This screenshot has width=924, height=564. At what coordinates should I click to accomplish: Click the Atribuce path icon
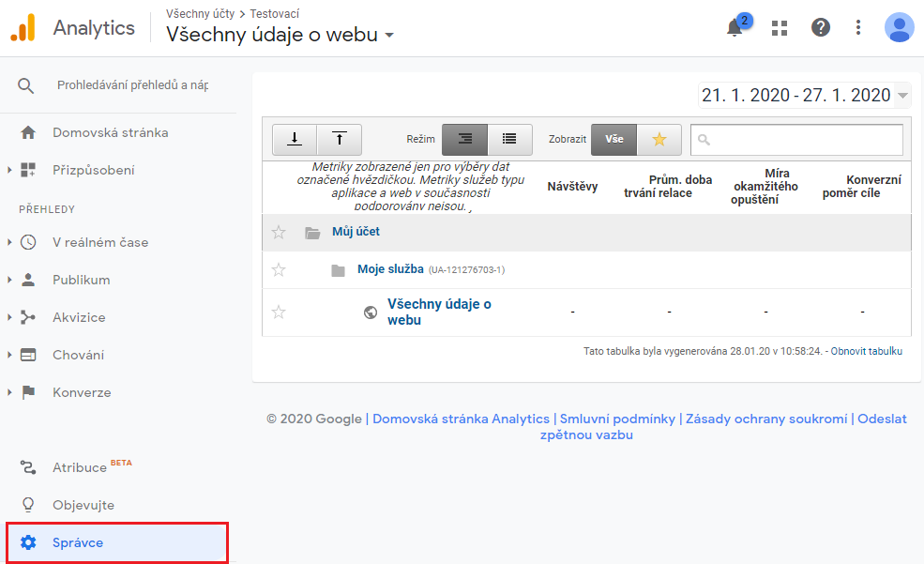pos(28,467)
